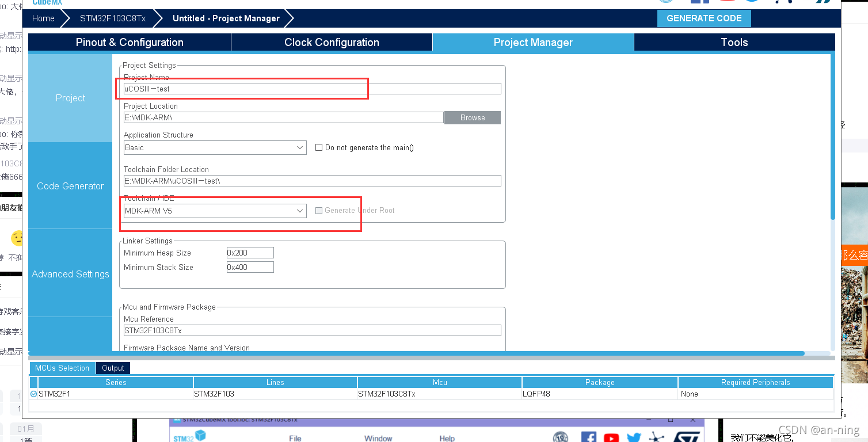This screenshot has width=868, height=442.
Task: Open the Tools tab
Action: pyautogui.click(x=734, y=42)
